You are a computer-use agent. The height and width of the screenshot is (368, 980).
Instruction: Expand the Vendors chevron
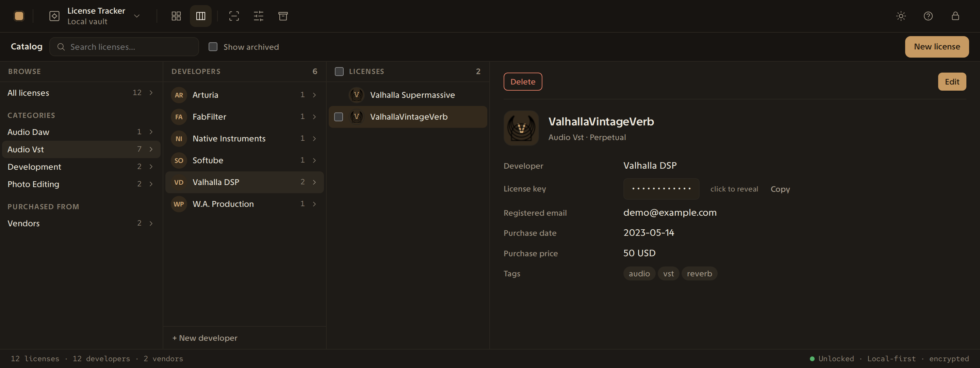coord(151,223)
